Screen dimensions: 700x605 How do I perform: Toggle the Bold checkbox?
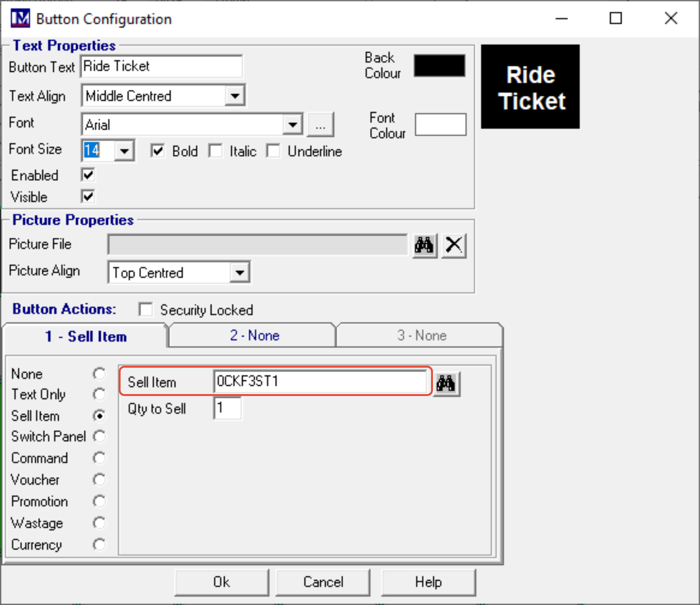pyautogui.click(x=157, y=151)
